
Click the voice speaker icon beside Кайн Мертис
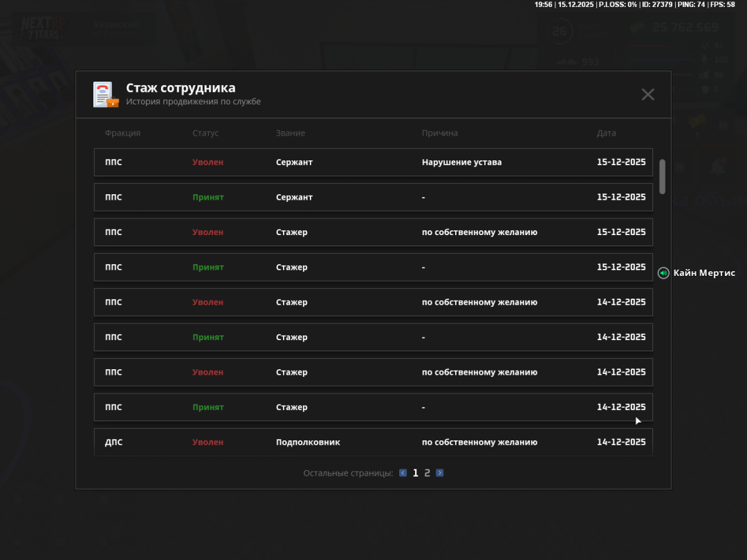pyautogui.click(x=663, y=273)
